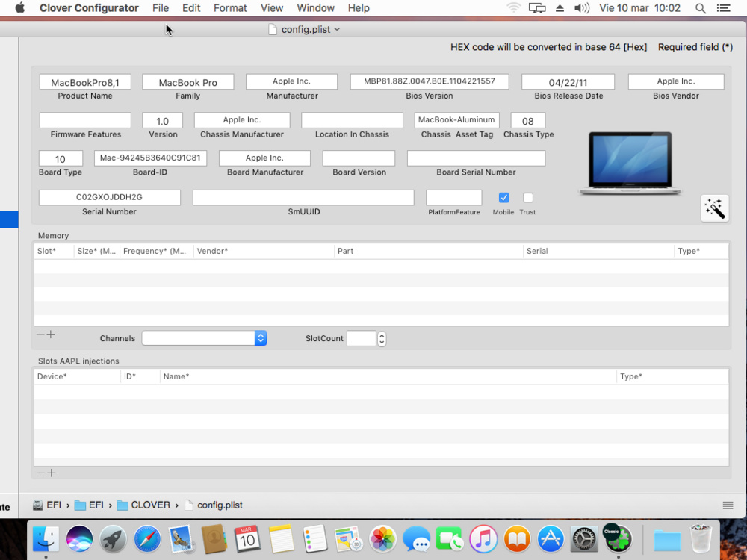The width and height of the screenshot is (747, 560).
Task: Open the blue folder stack in dock
Action: 667,540
